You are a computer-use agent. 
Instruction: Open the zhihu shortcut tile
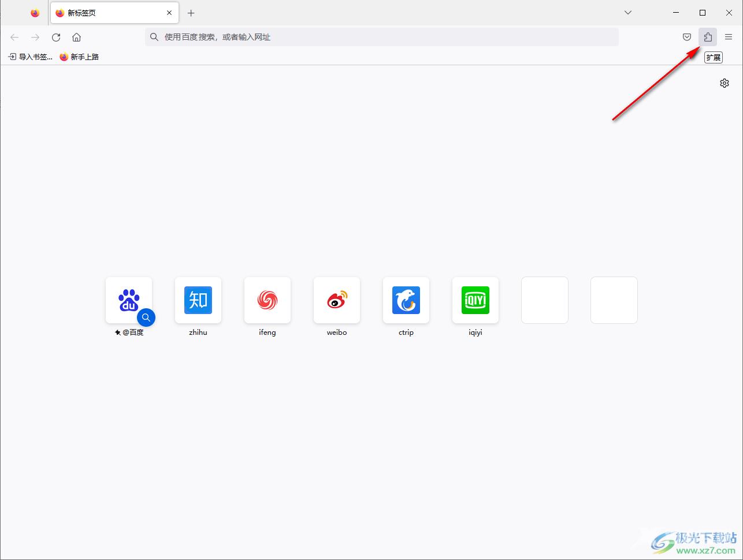point(198,300)
